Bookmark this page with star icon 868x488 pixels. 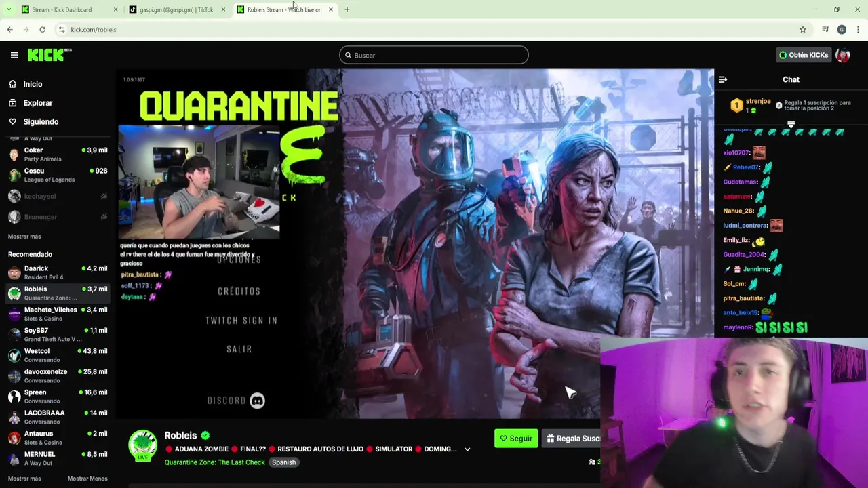coord(803,29)
